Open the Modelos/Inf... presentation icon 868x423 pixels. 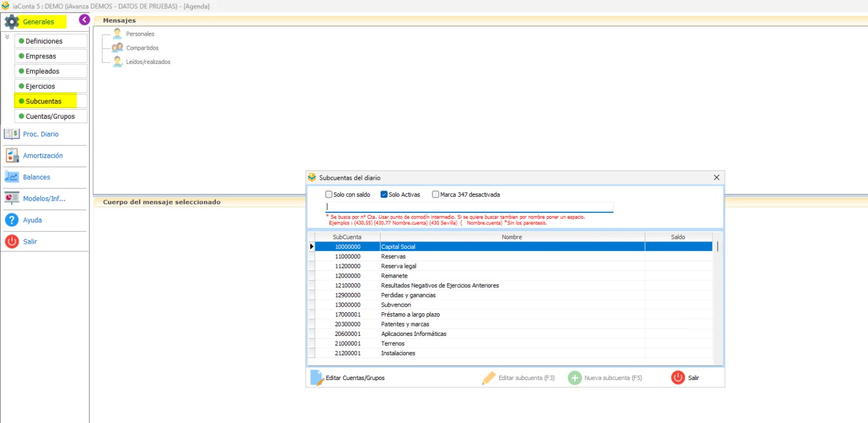click(x=11, y=198)
